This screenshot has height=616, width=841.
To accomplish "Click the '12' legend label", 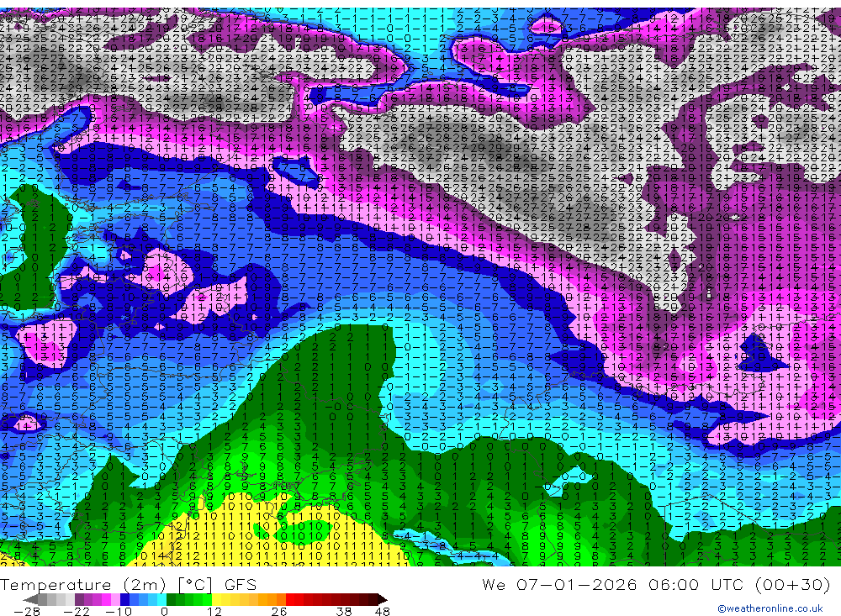I will click(x=214, y=612).
